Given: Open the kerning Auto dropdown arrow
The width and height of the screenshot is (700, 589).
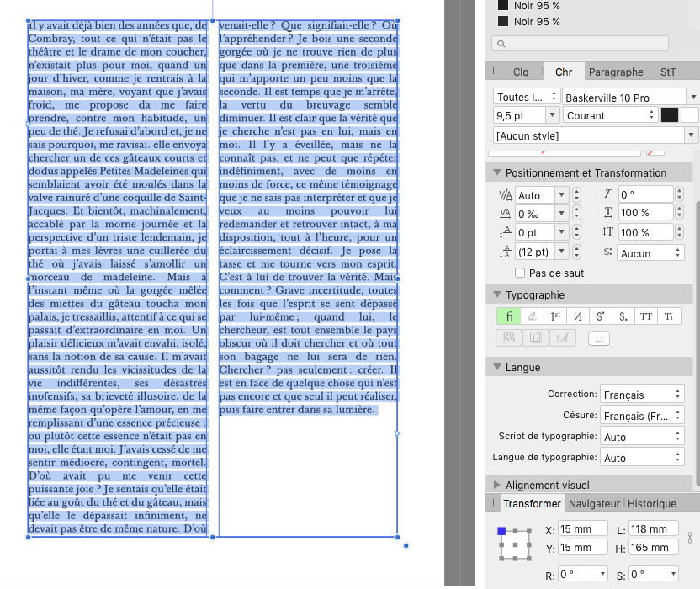Looking at the screenshot, I should (x=562, y=194).
